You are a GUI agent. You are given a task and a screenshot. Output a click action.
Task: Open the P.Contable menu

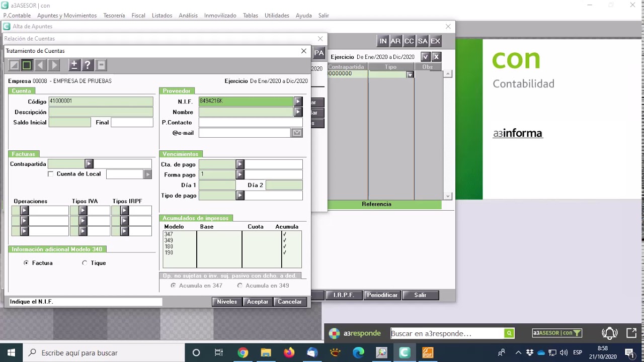coord(17,16)
